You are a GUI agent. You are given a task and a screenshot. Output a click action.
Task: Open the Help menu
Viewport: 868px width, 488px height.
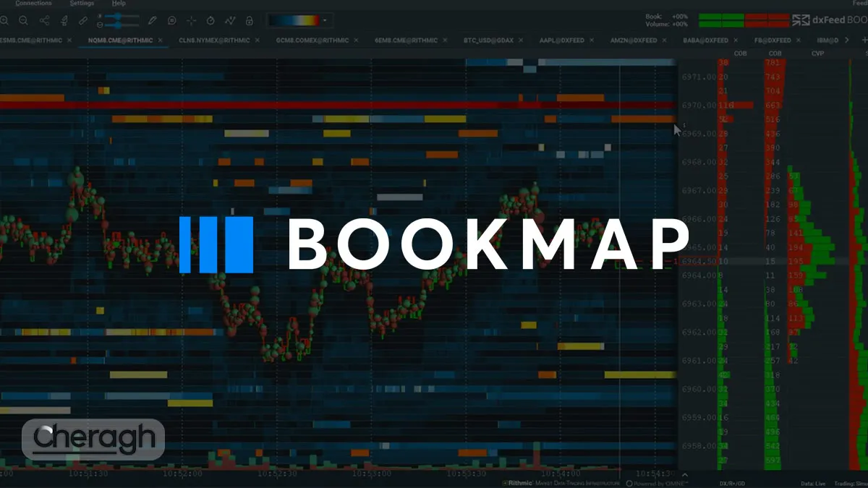(119, 4)
